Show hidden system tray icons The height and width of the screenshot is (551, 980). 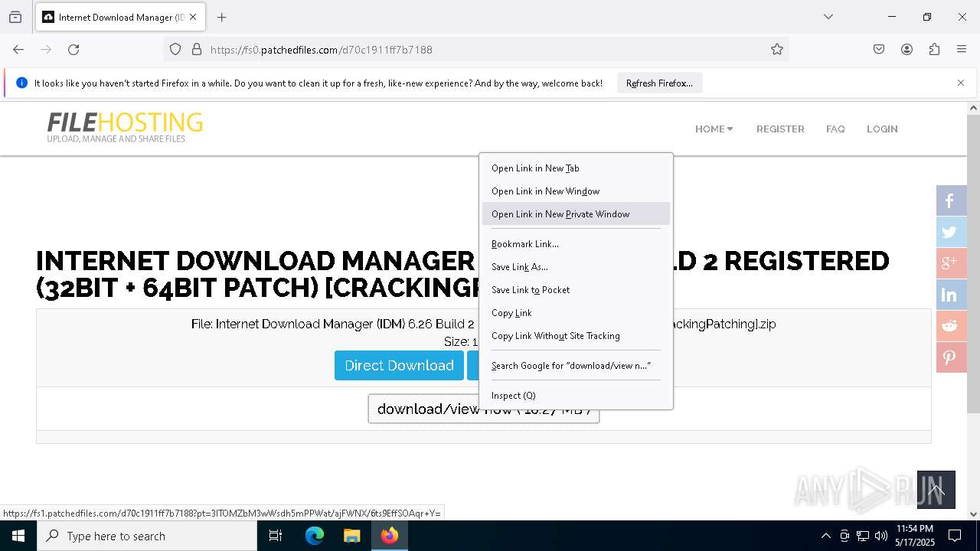825,536
